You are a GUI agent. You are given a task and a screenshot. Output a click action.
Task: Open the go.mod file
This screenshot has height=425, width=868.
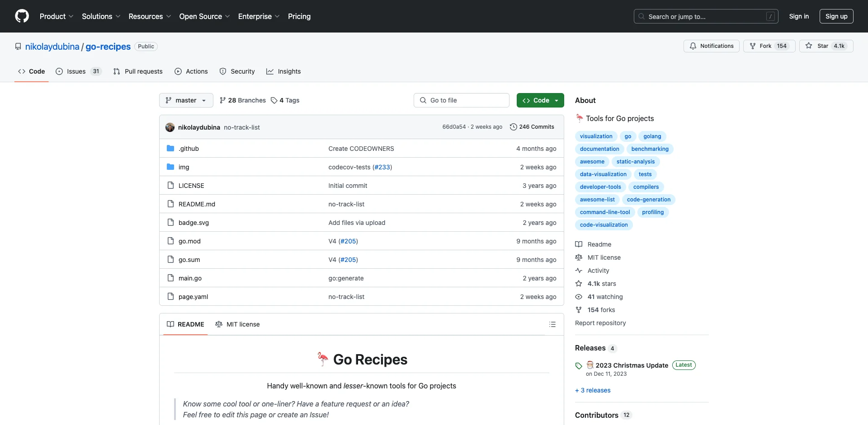pyautogui.click(x=189, y=241)
